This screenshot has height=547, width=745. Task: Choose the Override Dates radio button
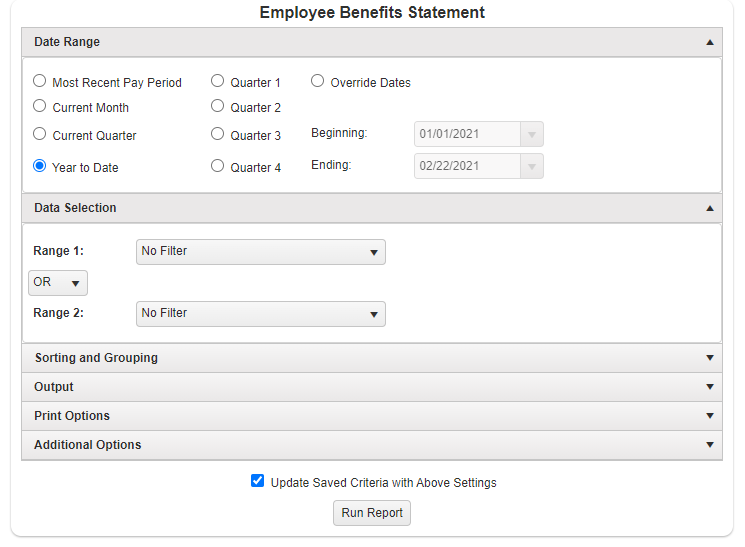click(x=317, y=81)
